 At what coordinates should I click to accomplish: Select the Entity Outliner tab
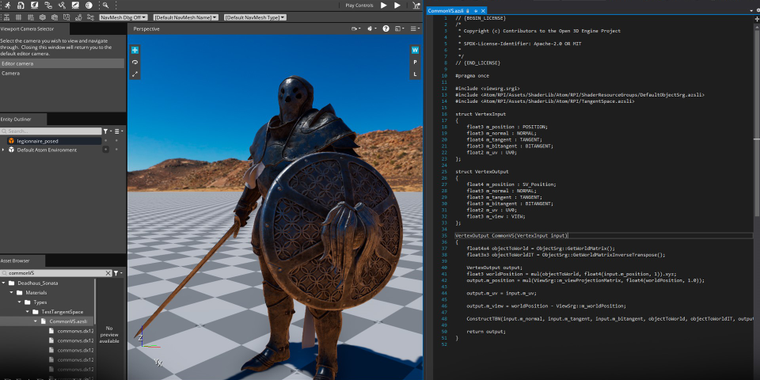(x=23, y=119)
